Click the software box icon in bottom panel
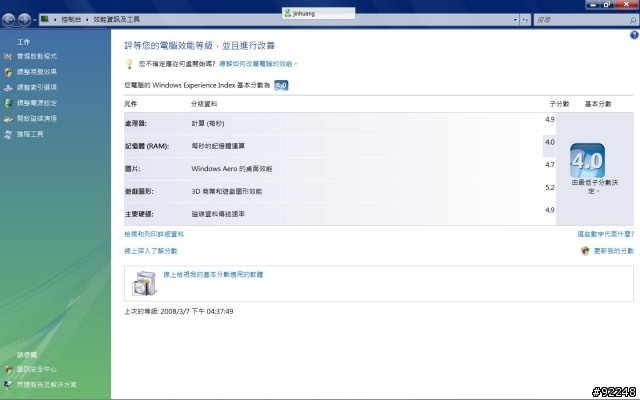The height and width of the screenshot is (400, 640). coord(144,283)
